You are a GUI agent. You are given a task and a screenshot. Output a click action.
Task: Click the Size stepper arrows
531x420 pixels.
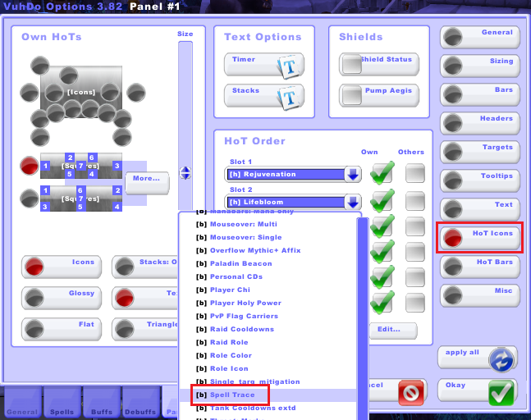pyautogui.click(x=185, y=173)
